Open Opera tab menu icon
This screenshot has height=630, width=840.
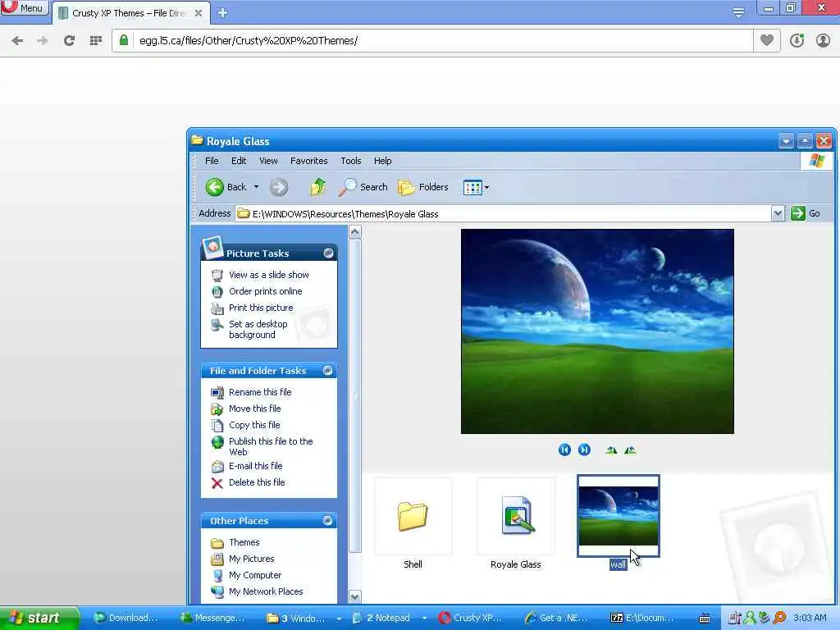738,12
